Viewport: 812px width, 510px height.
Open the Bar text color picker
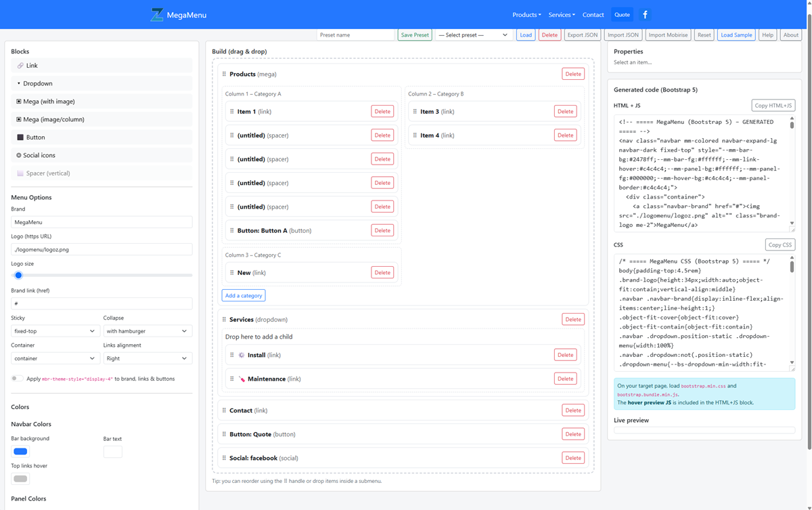(x=113, y=452)
